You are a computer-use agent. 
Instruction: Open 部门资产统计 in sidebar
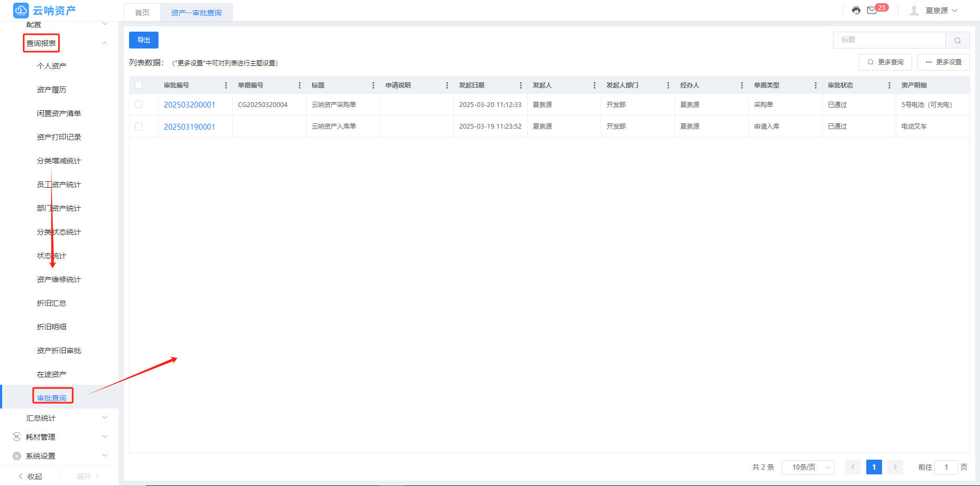59,208
